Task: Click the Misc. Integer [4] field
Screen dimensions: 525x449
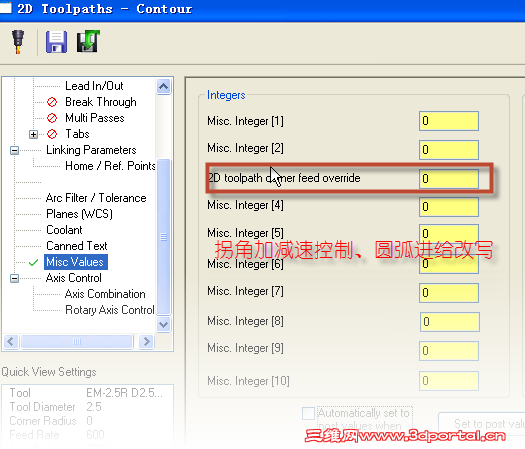Action: coord(449,207)
